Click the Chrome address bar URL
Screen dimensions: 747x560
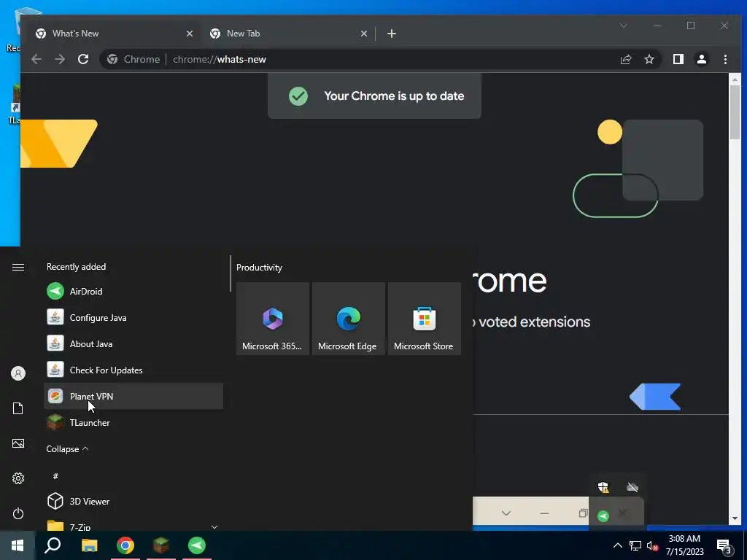pos(220,60)
